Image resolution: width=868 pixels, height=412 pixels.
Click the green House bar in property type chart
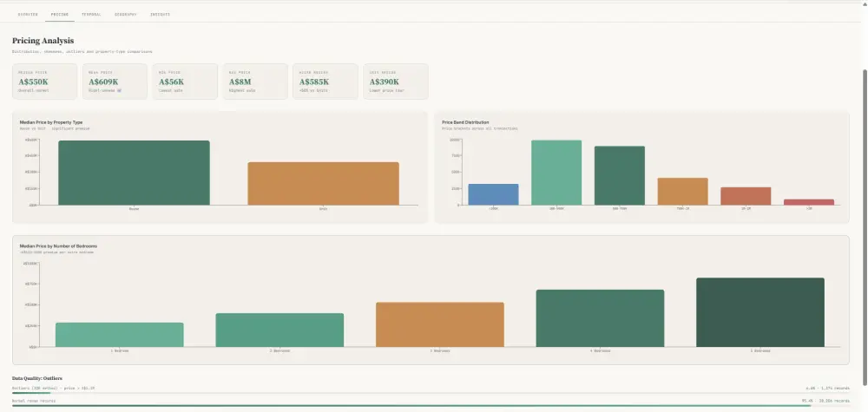click(x=134, y=173)
